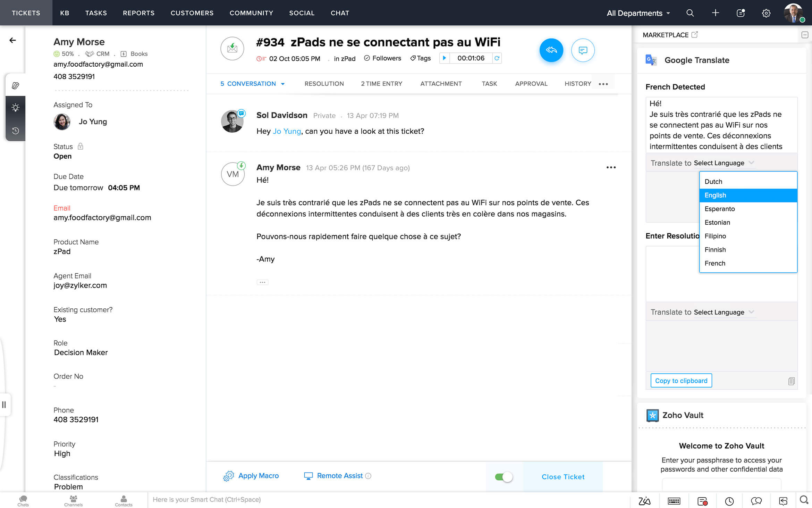Open the Conversation tab dropdown arrow

(283, 84)
